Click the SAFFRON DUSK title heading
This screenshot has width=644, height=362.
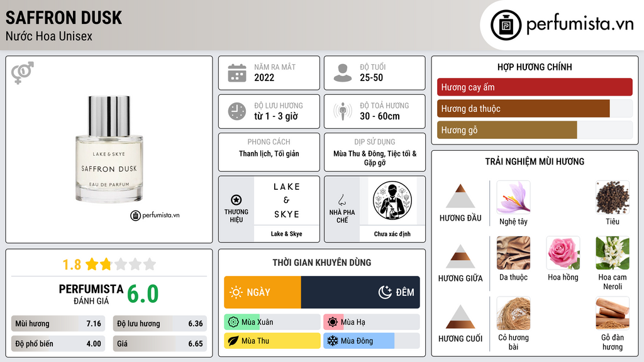(64, 18)
